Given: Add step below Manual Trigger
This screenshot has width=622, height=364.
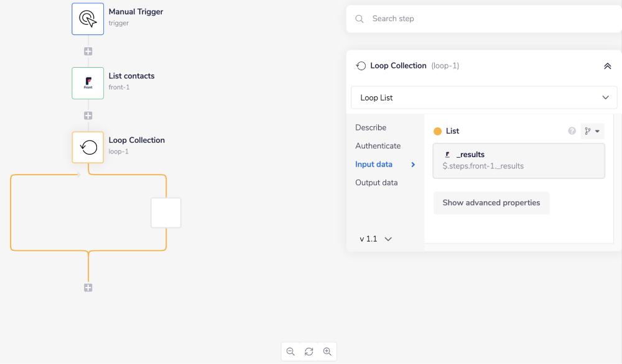Looking at the screenshot, I should (88, 52).
